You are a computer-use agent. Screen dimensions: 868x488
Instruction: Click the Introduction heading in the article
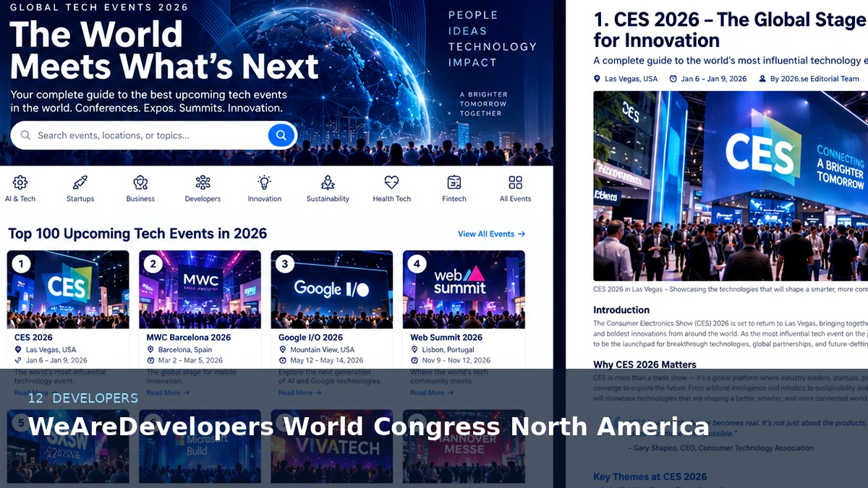[621, 309]
